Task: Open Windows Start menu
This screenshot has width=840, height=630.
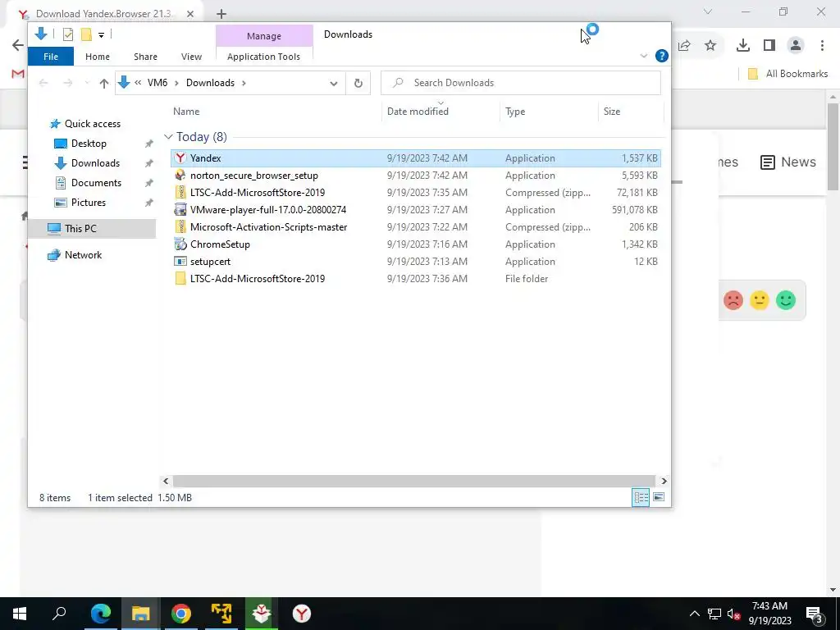Action: (x=20, y=614)
